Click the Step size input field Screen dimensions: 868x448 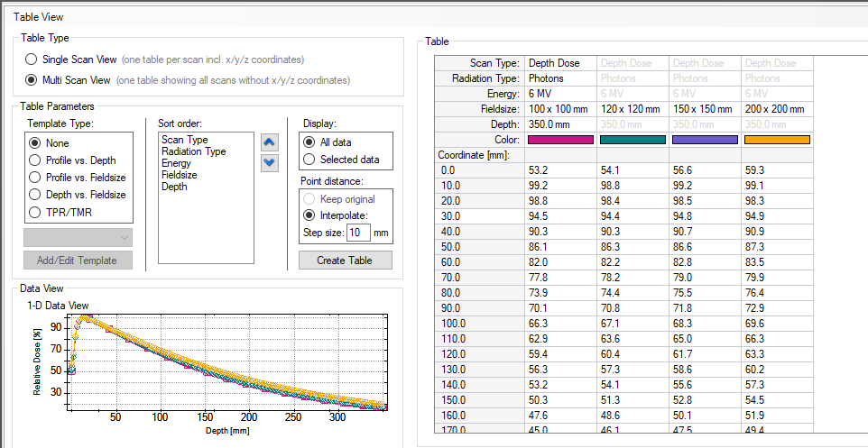point(358,233)
